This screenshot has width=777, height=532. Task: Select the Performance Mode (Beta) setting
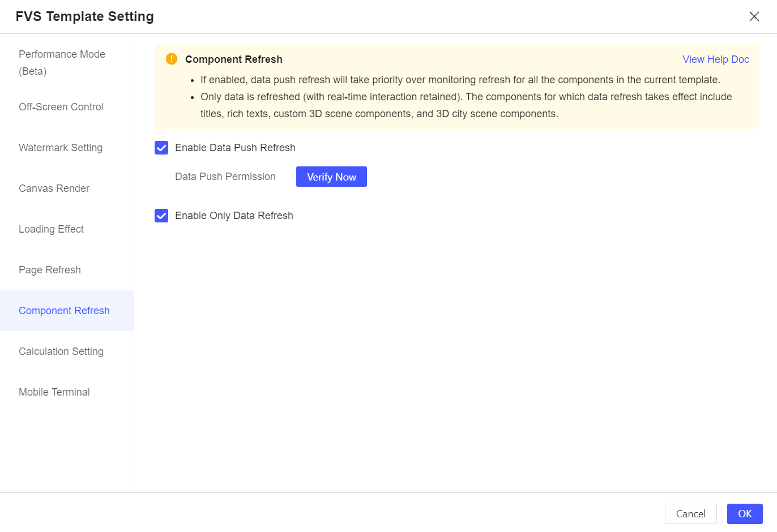coord(62,62)
